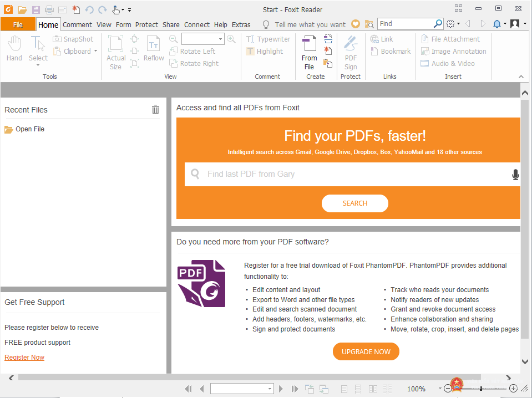Click the Reflow view icon
The height and width of the screenshot is (398, 532).
point(153,48)
